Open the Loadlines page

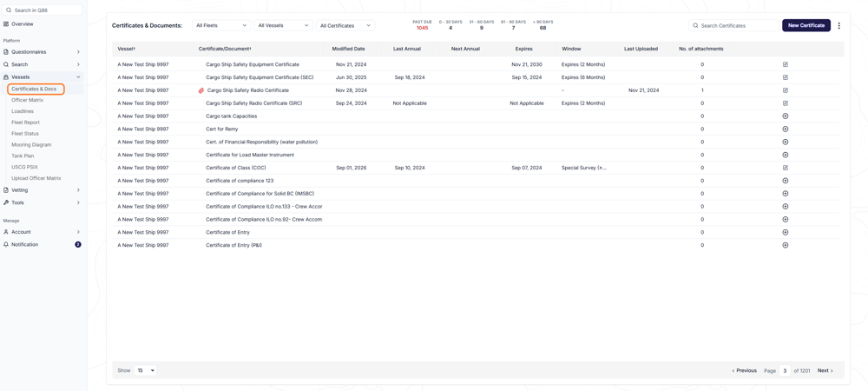23,111
